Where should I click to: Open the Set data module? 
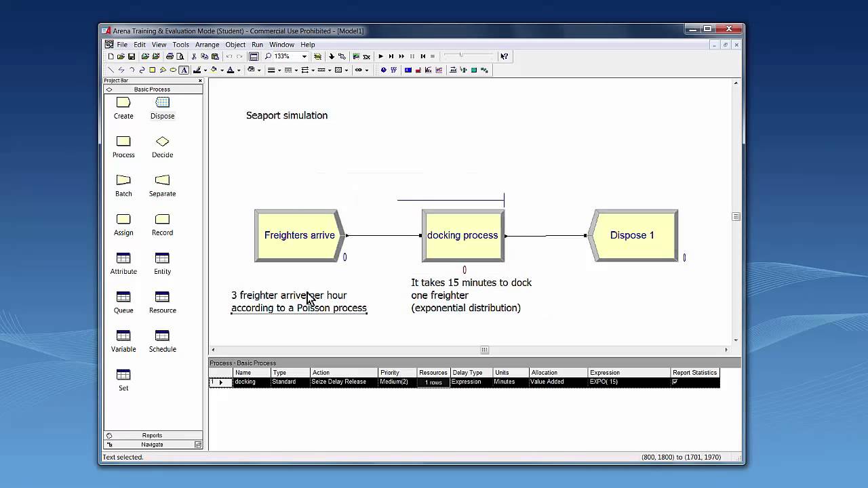pos(123,380)
